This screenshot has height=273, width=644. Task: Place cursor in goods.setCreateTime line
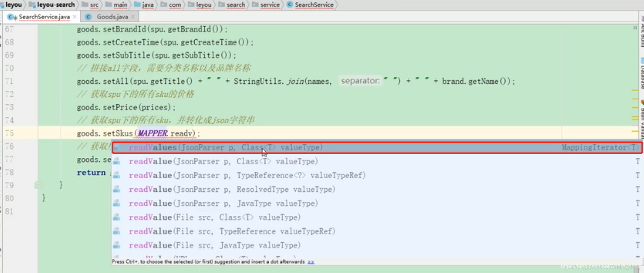[x=165, y=43]
